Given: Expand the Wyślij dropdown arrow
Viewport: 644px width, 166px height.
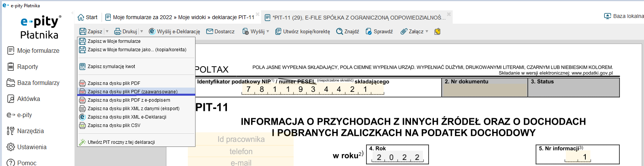Looking at the screenshot, I should point(268,31).
